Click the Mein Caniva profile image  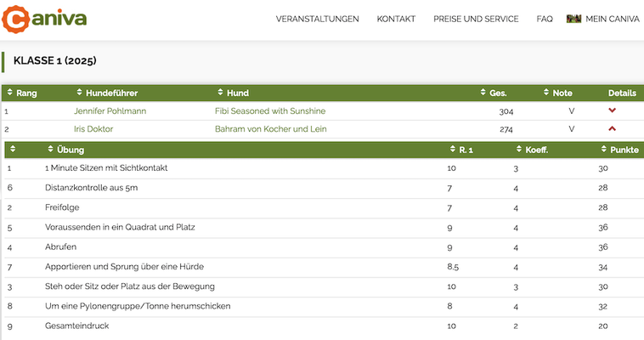[x=573, y=19]
